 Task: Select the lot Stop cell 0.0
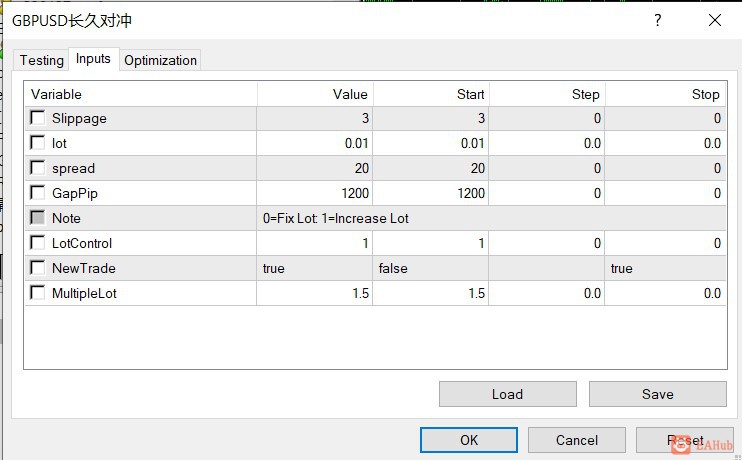[666, 143]
